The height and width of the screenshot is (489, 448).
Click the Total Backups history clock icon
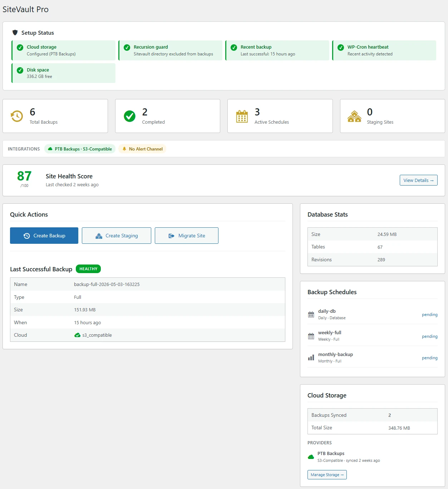tap(17, 116)
